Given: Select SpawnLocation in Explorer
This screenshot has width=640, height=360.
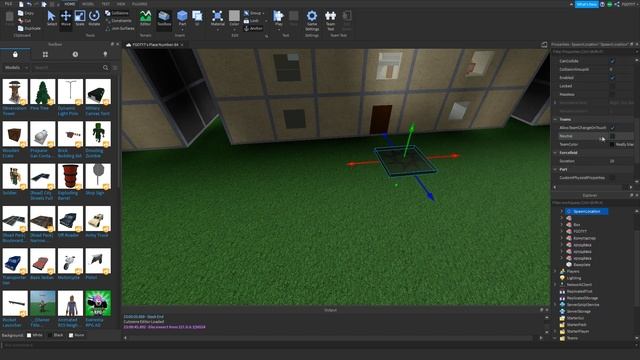Looking at the screenshot, I should [587, 211].
